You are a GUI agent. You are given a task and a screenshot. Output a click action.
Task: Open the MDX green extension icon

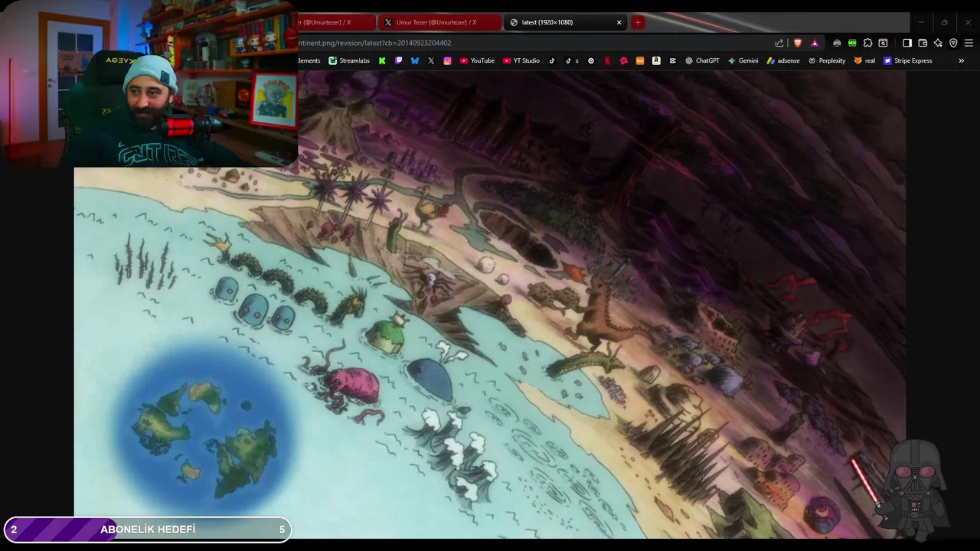(x=852, y=43)
